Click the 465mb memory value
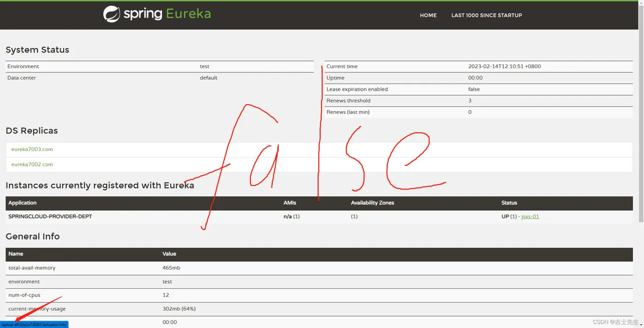Image resolution: width=644 pixels, height=328 pixels. coord(170,268)
